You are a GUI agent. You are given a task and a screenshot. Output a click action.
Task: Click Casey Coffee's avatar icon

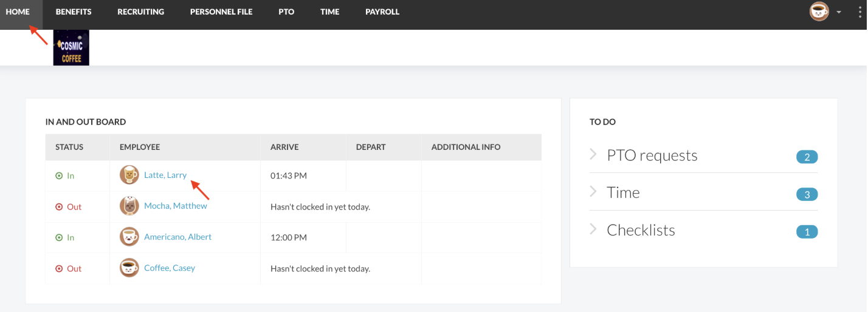tap(129, 268)
